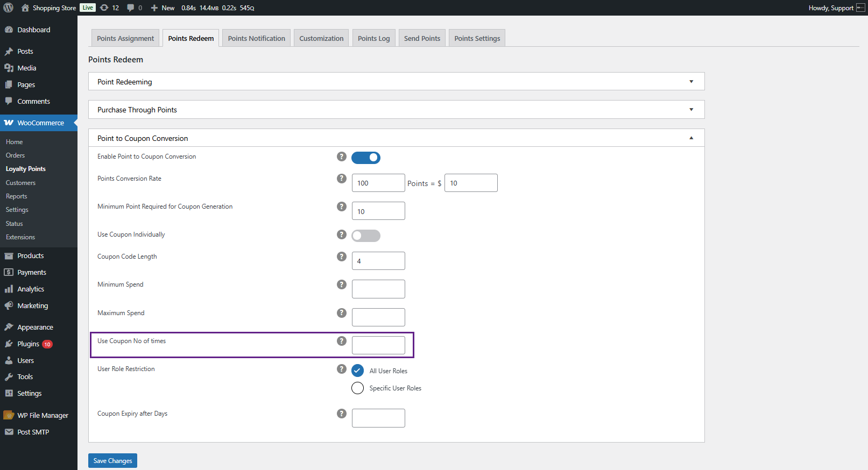Screen dimensions: 868x470
Task: Click the WordPress logo icon
Action: click(x=8, y=8)
